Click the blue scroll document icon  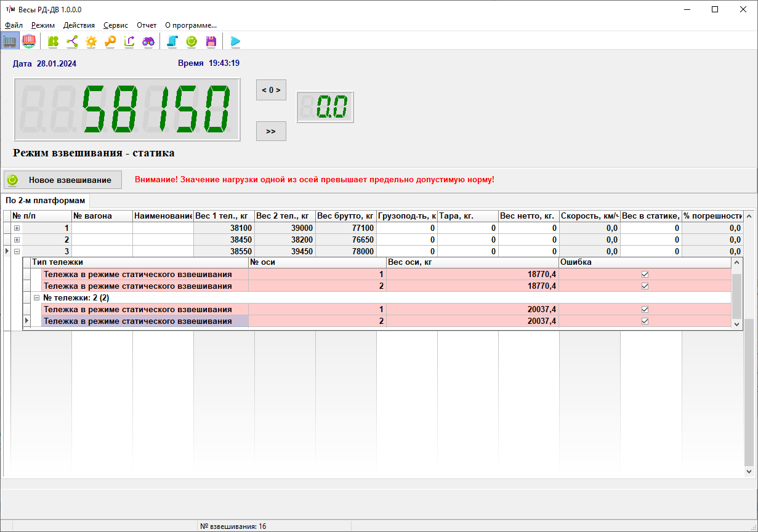(172, 41)
